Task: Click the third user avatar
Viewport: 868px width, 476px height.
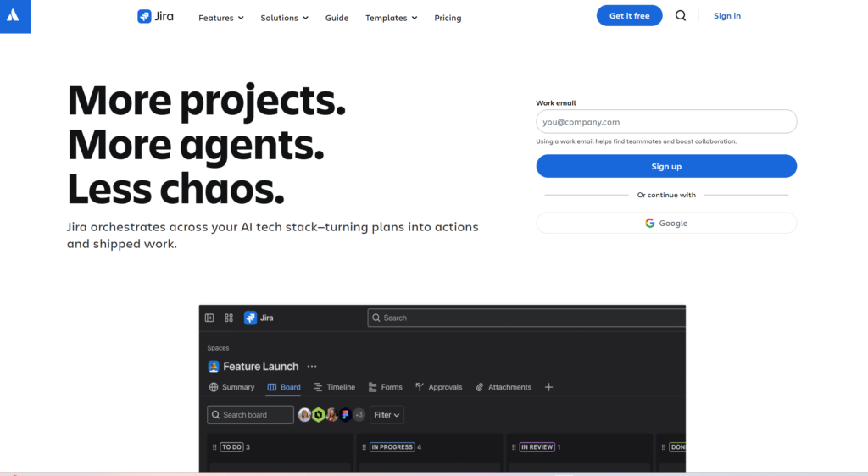Action: pyautogui.click(x=331, y=415)
